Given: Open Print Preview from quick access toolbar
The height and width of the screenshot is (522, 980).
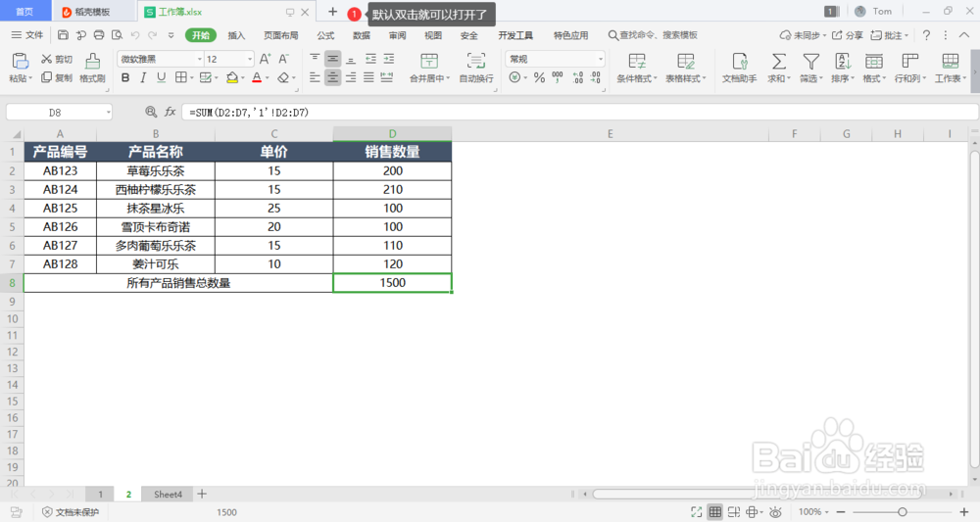Looking at the screenshot, I should (117, 35).
